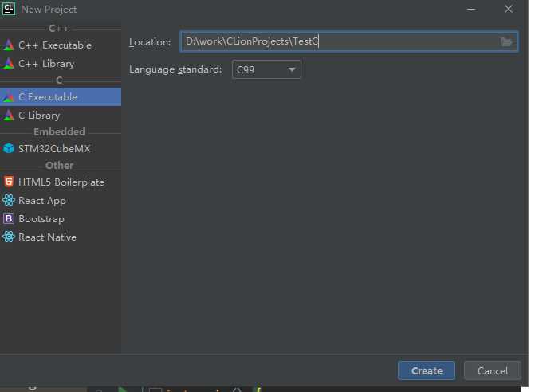
Task: Select C Executable project type
Action: (x=61, y=97)
